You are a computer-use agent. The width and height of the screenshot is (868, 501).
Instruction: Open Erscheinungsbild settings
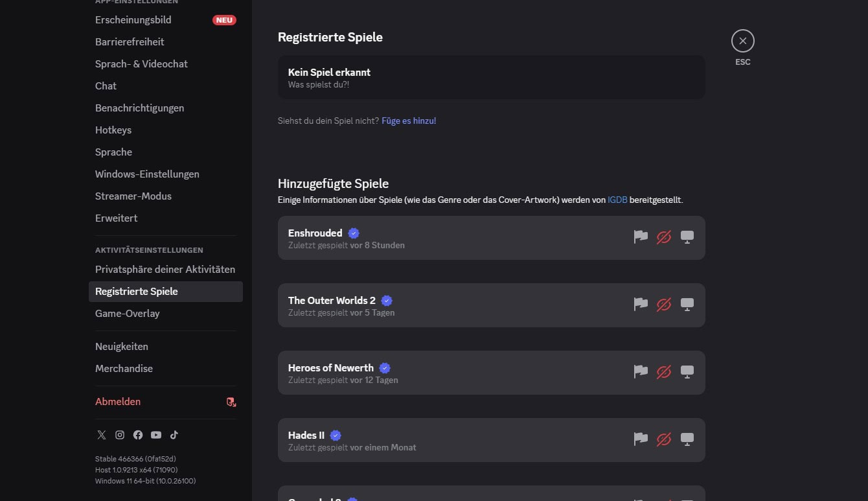tap(133, 20)
